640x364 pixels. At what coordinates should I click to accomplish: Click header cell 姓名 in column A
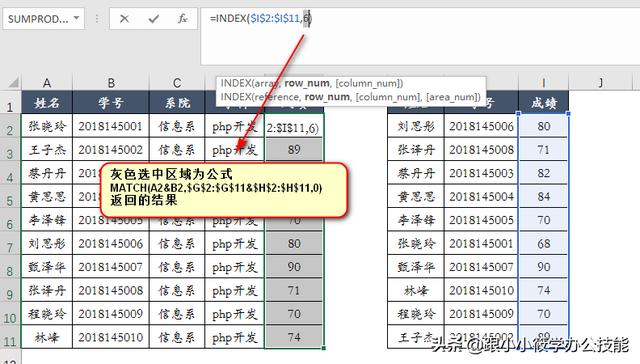pyautogui.click(x=47, y=102)
